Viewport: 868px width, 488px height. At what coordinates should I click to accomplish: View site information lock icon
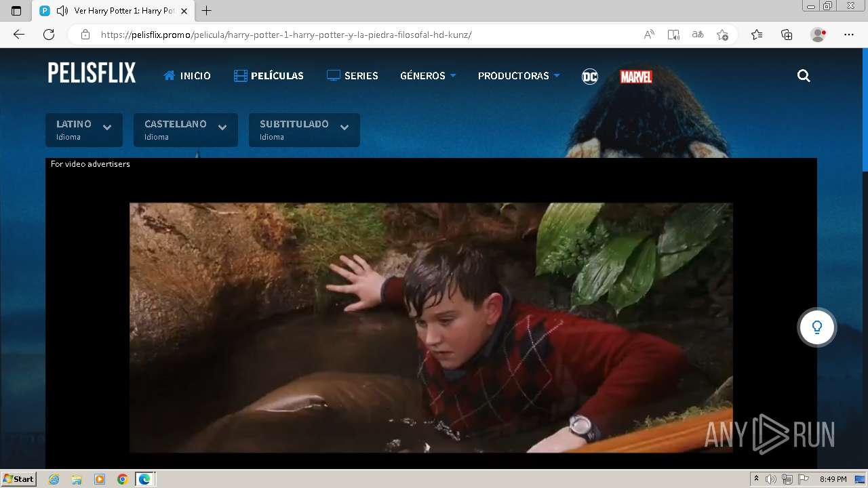tap(85, 35)
